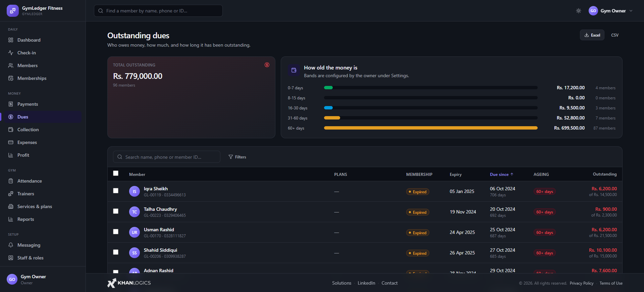Focus the global member search field
Image resolution: width=644 pixels, height=292 pixels.
[x=158, y=11]
